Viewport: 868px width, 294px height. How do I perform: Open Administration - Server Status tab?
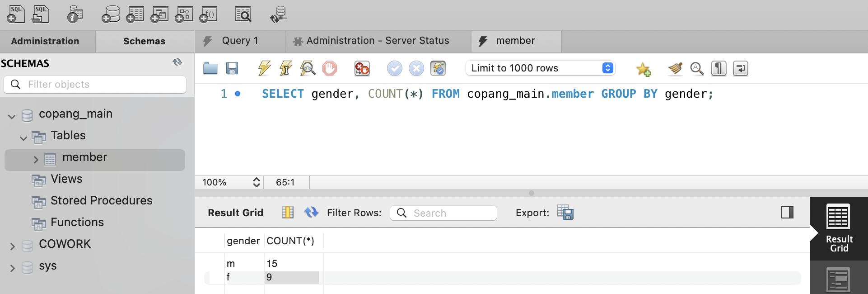click(x=378, y=41)
